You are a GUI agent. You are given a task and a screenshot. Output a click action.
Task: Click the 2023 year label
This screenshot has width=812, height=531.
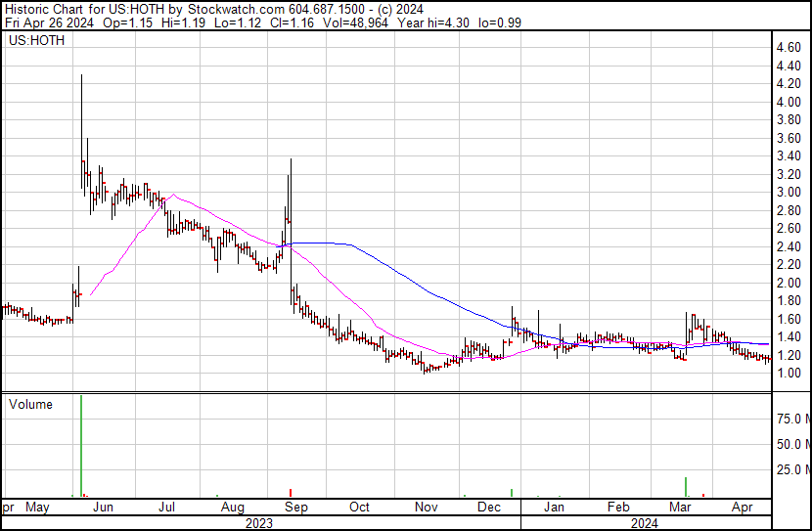click(259, 522)
